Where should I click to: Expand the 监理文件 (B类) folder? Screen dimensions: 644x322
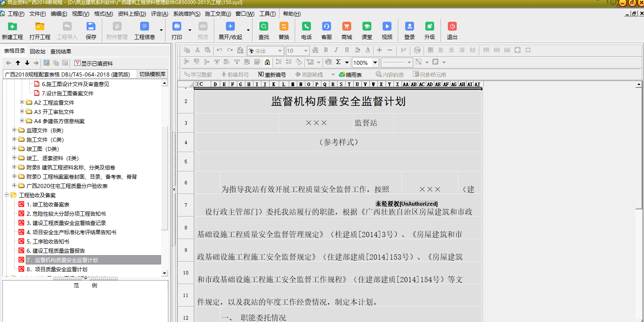tap(14, 130)
